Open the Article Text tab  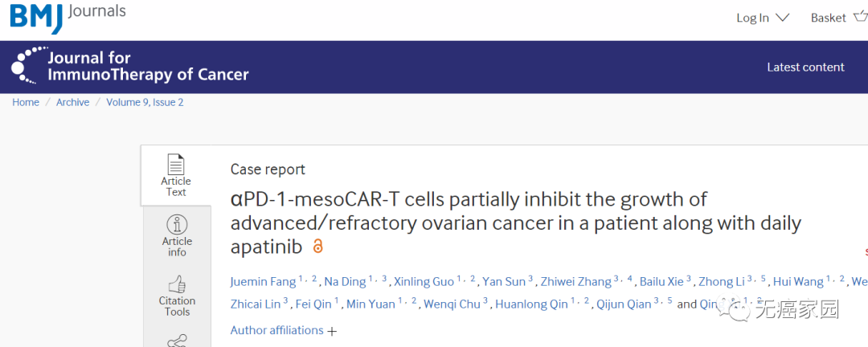click(176, 175)
